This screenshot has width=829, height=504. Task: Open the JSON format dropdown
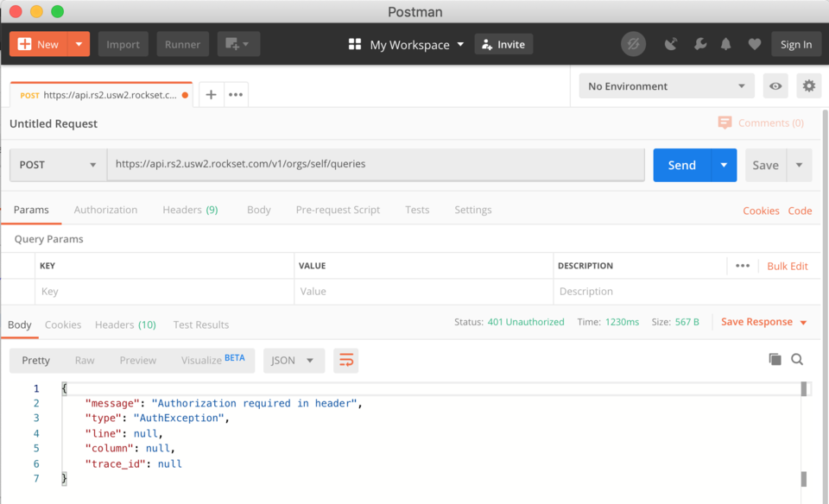click(293, 361)
